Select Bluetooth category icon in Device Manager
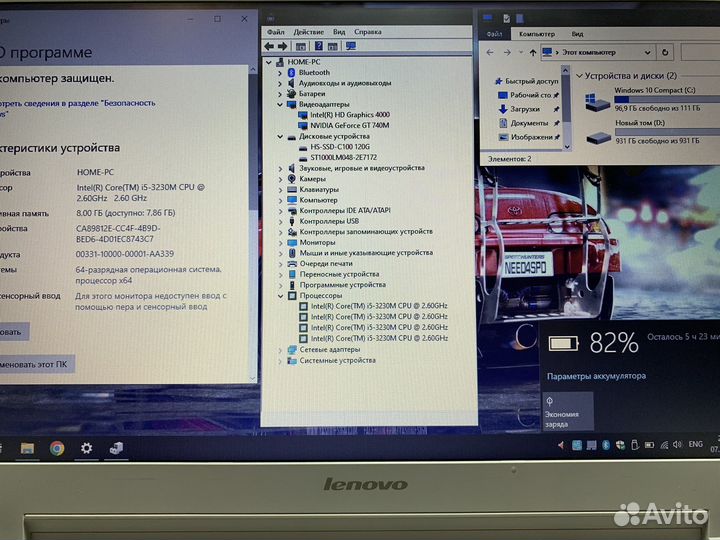 [291, 73]
